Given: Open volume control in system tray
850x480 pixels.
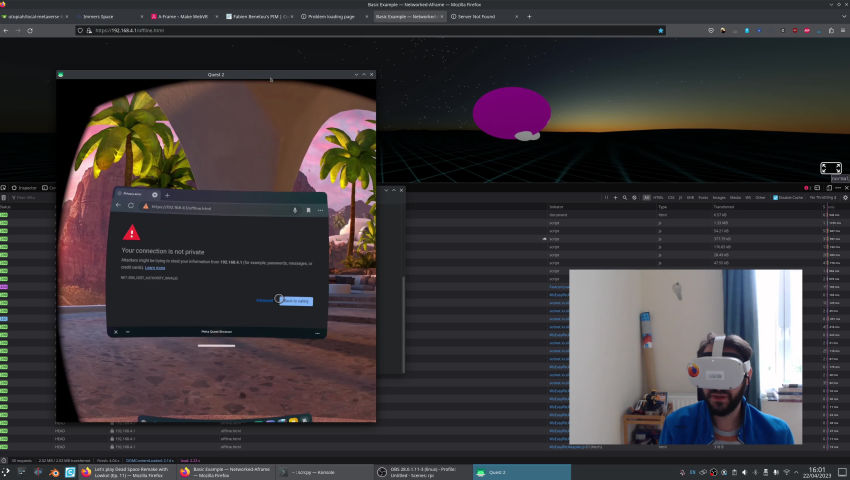Looking at the screenshot, I should point(744,472).
